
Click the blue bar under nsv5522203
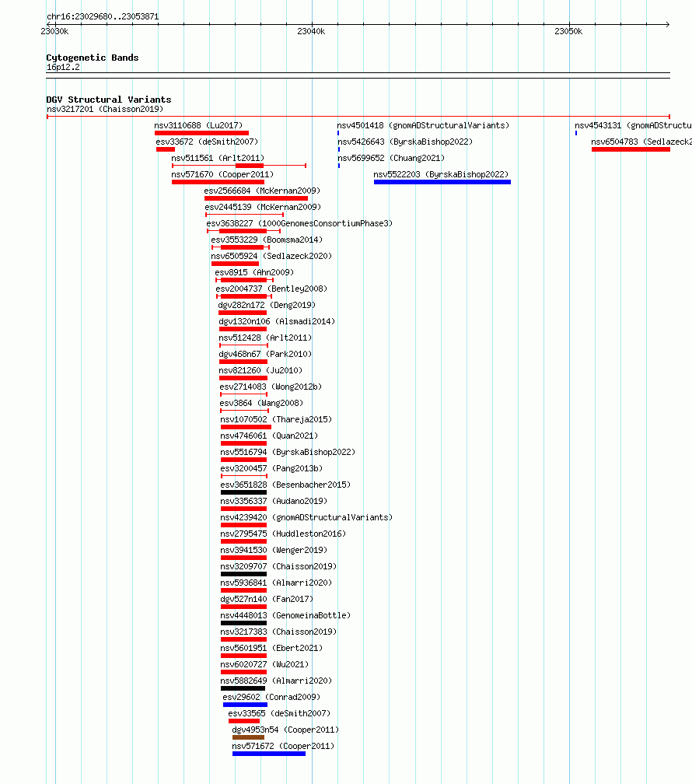tap(442, 182)
